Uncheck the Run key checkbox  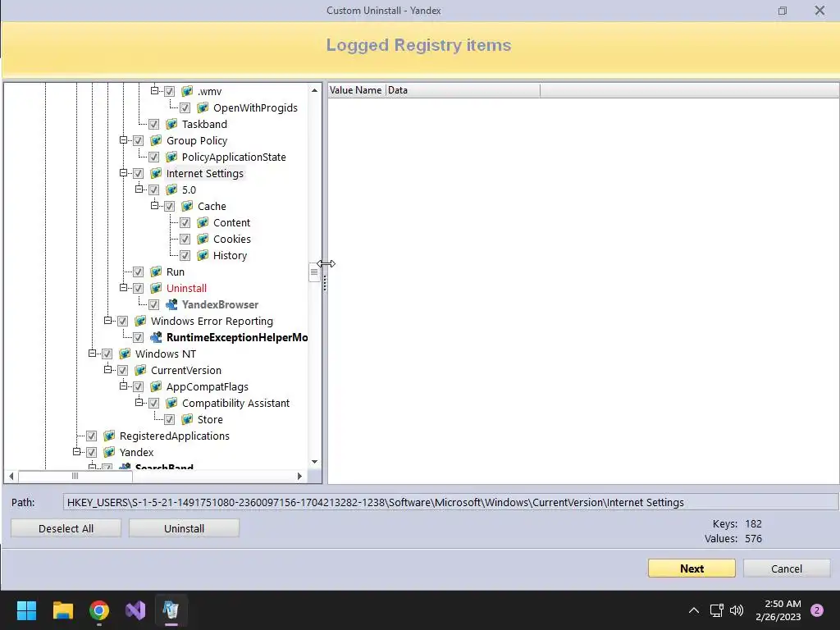(138, 272)
